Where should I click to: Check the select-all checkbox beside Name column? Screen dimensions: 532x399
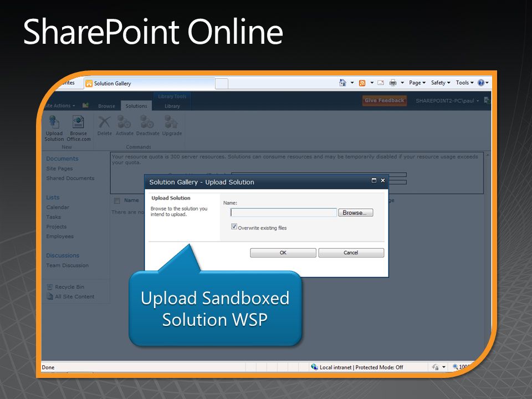click(x=117, y=201)
